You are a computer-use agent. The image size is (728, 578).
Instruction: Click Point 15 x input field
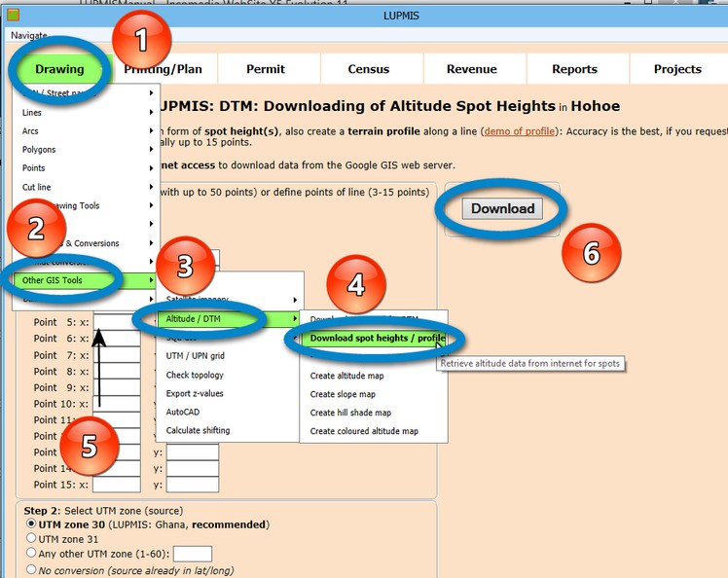117,485
